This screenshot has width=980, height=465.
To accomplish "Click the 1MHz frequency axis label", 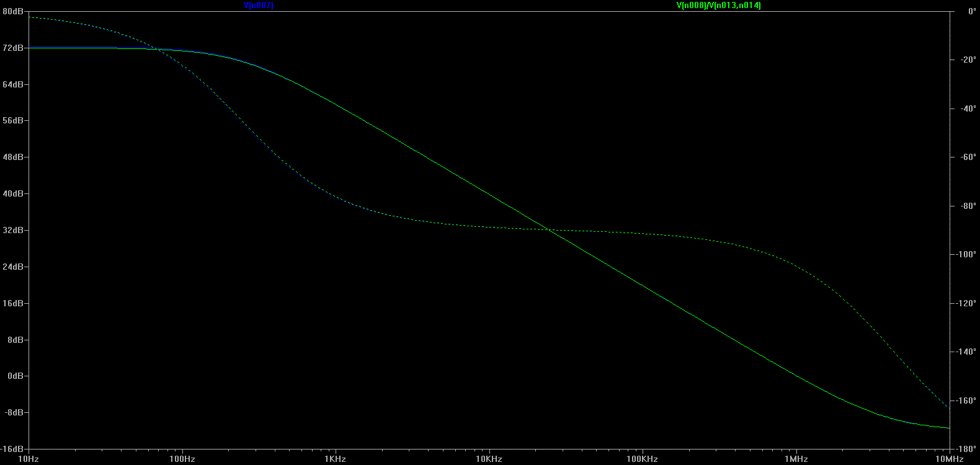I will click(796, 459).
